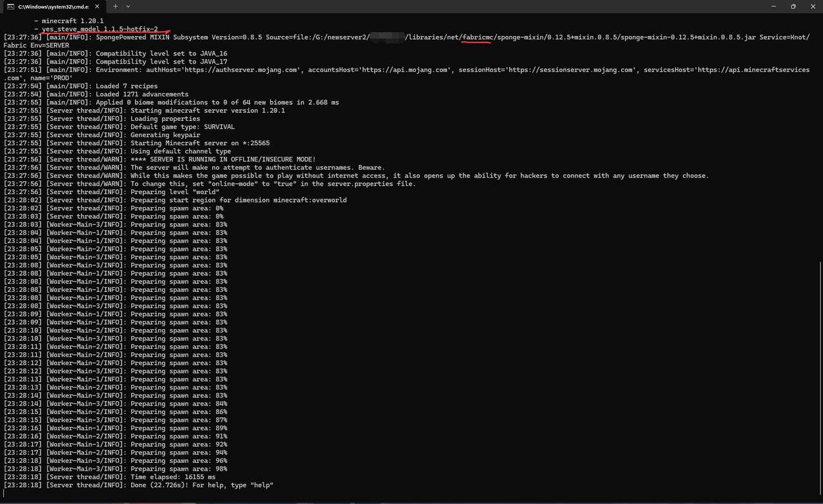
Task: Click 'Preparing spawn area: 84%' line
Action: (115, 404)
